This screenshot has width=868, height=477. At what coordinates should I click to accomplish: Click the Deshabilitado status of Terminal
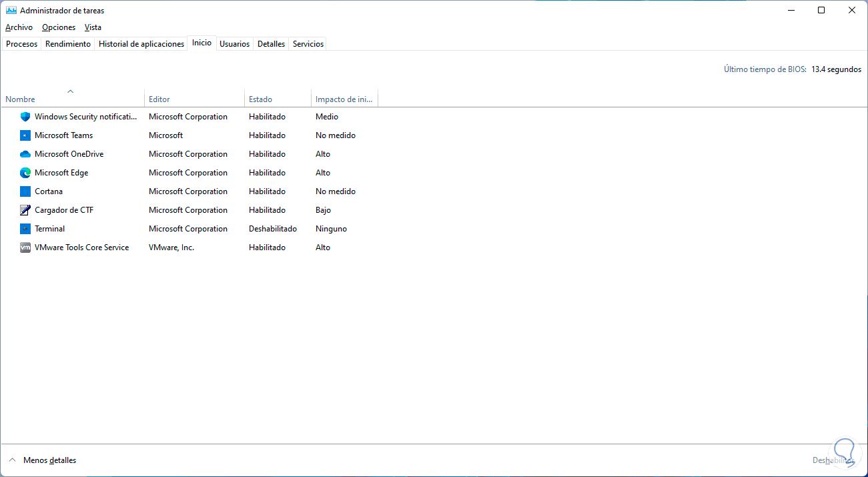273,229
